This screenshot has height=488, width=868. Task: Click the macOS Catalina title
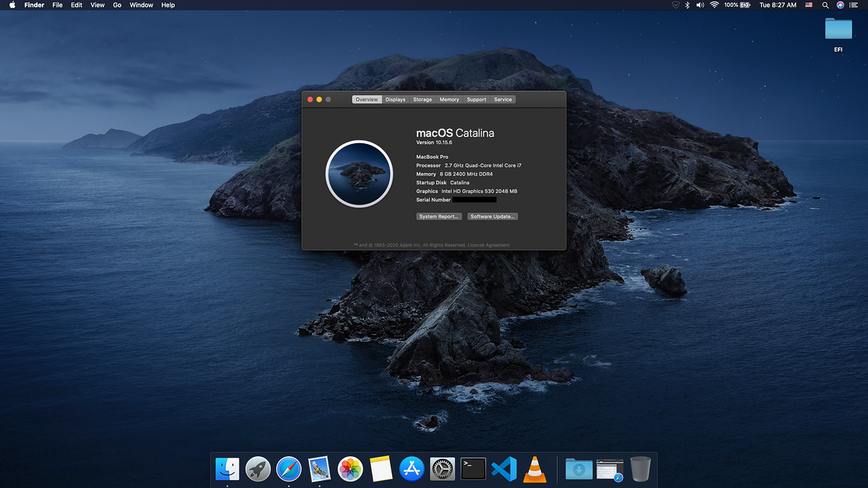pos(455,133)
